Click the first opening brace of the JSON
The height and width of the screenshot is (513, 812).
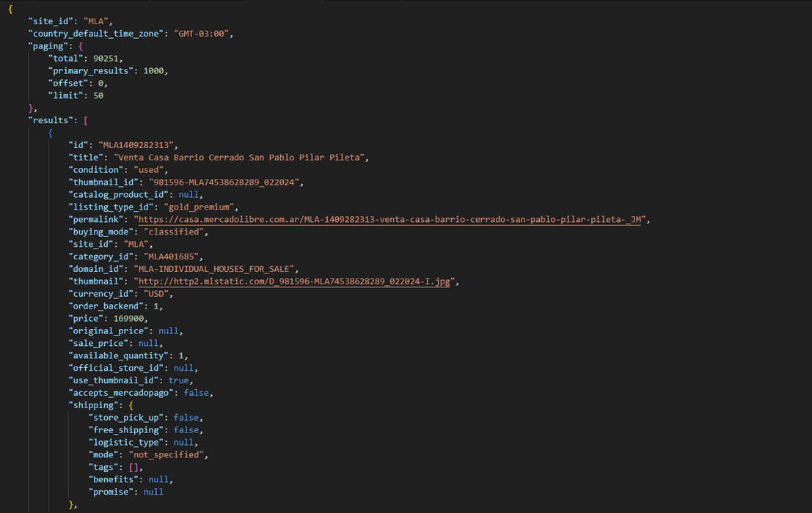pyautogui.click(x=10, y=9)
